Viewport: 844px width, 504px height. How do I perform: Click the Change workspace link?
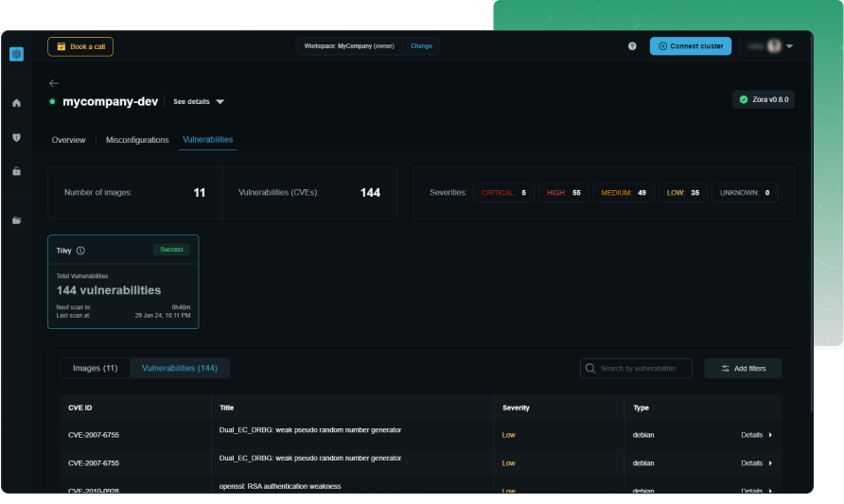click(421, 46)
